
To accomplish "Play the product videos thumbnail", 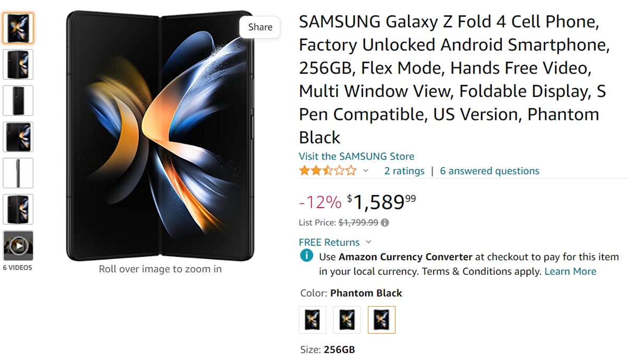I will 18,245.
